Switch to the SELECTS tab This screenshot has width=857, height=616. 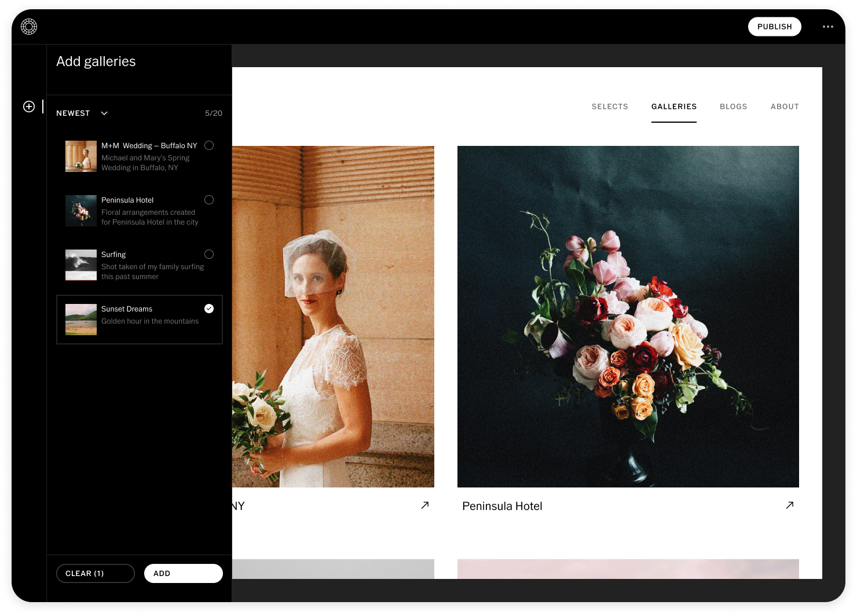coord(610,107)
